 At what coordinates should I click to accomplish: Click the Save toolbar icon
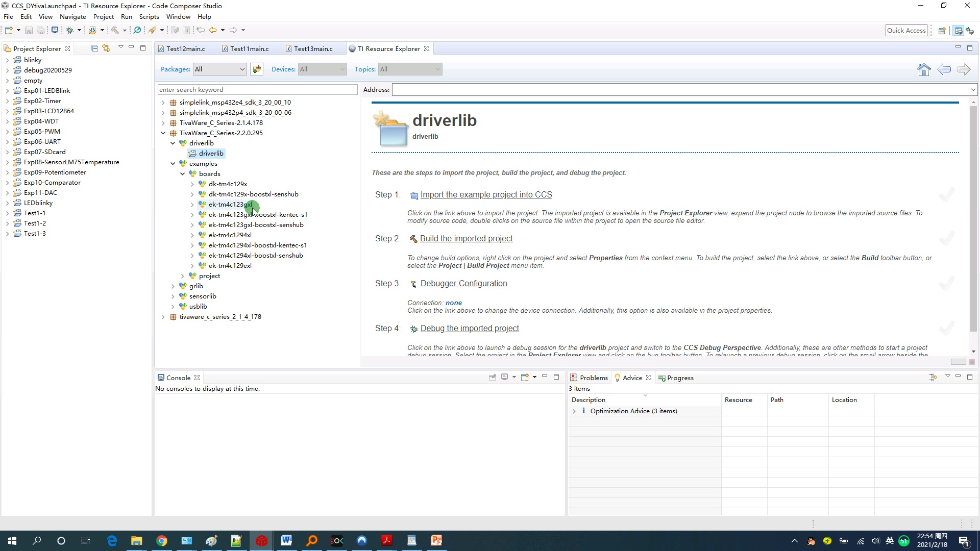29,30
